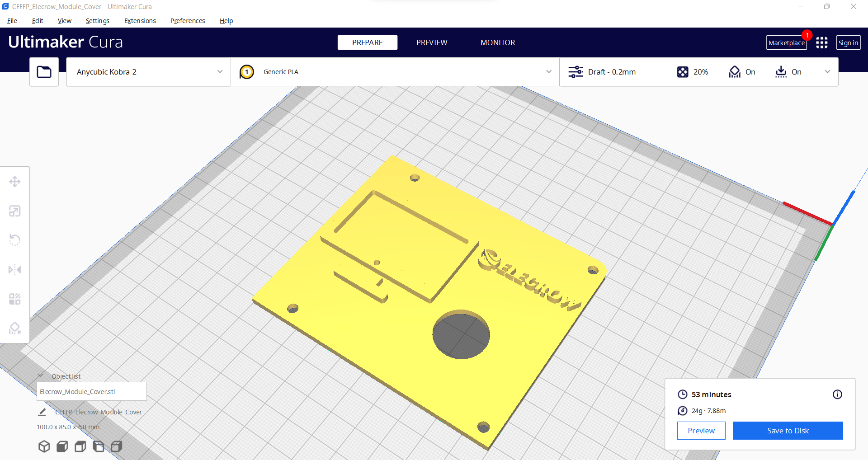Open the Settings menu
868x460 pixels.
click(x=98, y=21)
